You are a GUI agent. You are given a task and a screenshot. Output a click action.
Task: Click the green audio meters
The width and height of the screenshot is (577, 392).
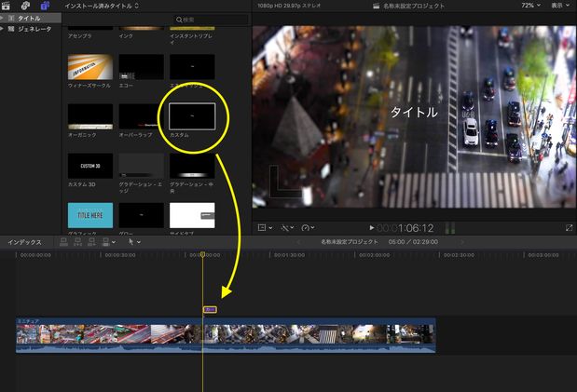[449, 228]
